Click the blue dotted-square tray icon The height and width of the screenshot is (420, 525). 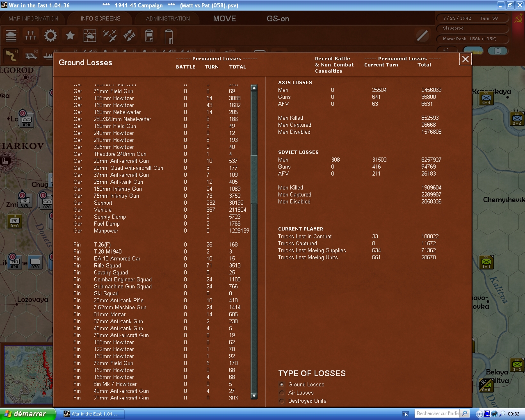(487, 414)
